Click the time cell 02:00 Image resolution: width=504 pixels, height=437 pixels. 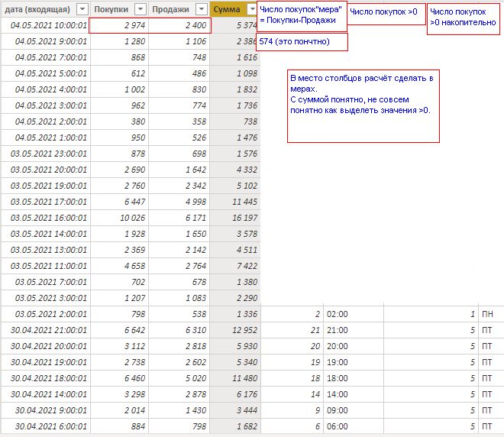(354, 314)
